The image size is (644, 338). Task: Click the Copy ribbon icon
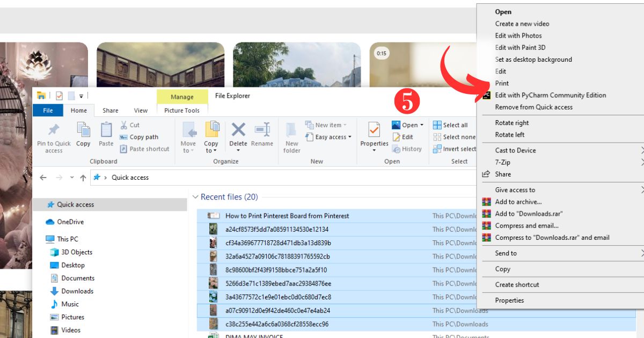tap(83, 129)
